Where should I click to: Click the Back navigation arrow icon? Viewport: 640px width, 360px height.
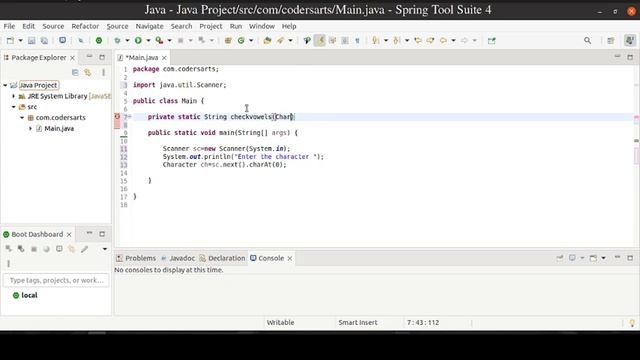(443, 40)
